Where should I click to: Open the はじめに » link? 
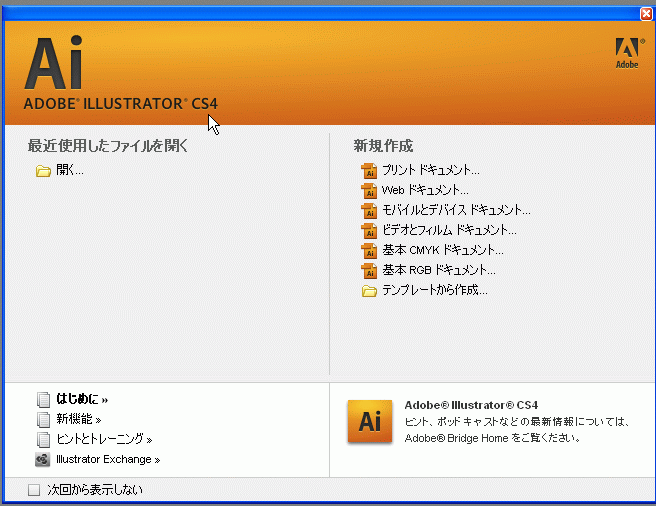point(82,399)
